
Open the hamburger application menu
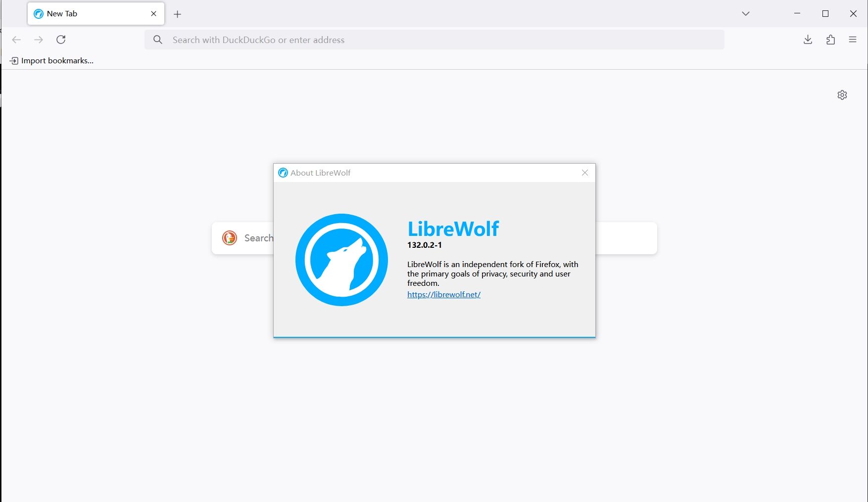coord(852,40)
